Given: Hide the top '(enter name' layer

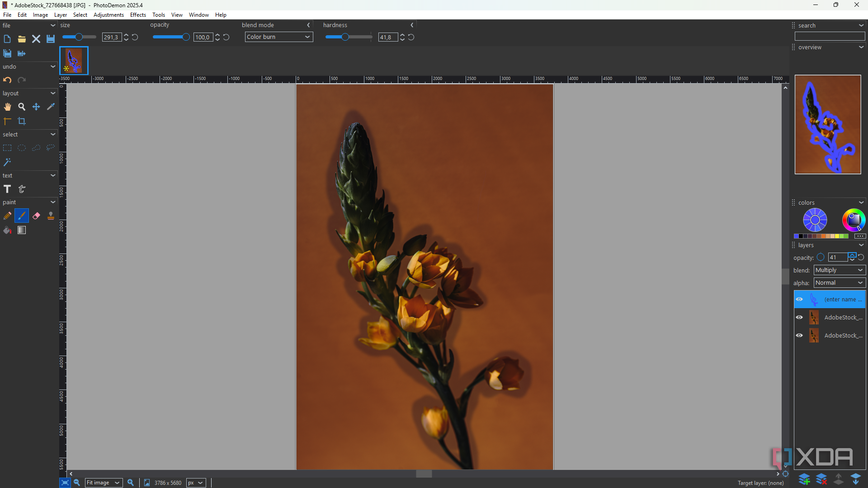Looking at the screenshot, I should (799, 299).
